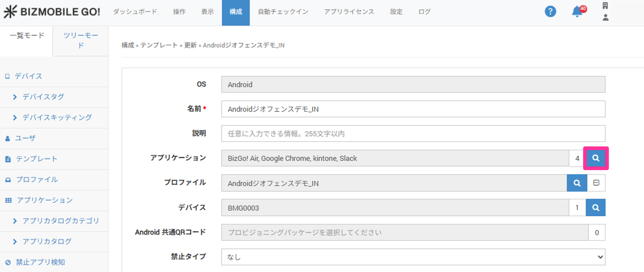Click the 説明 text input field
Viewport: 644px width, 272px height.
413,134
